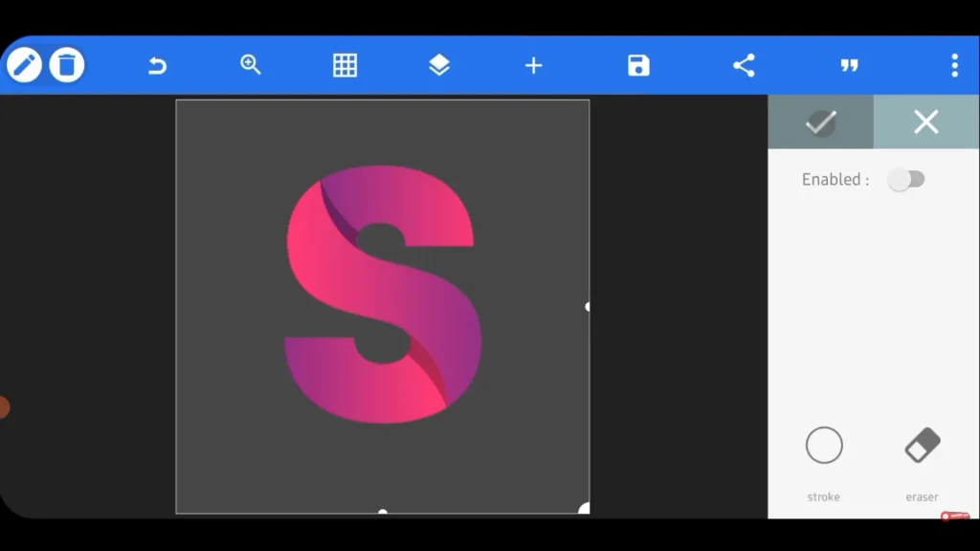
Task: Open the Grid options
Action: pos(345,65)
